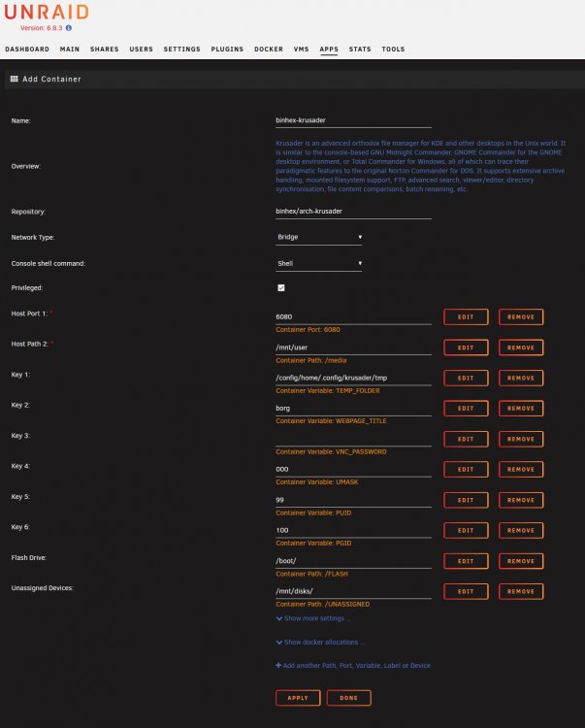
Task: Remove the Flash Drive path
Action: click(x=521, y=561)
